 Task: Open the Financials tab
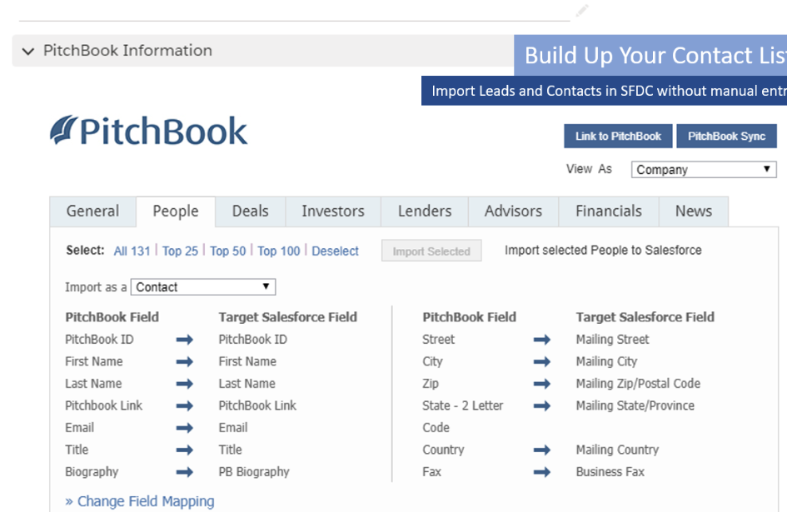(x=608, y=211)
